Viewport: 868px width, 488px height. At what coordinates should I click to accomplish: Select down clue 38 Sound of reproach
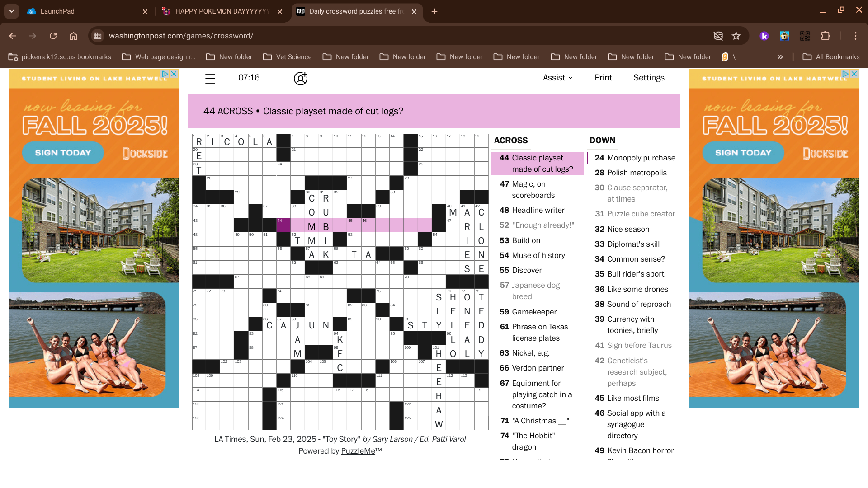point(633,304)
